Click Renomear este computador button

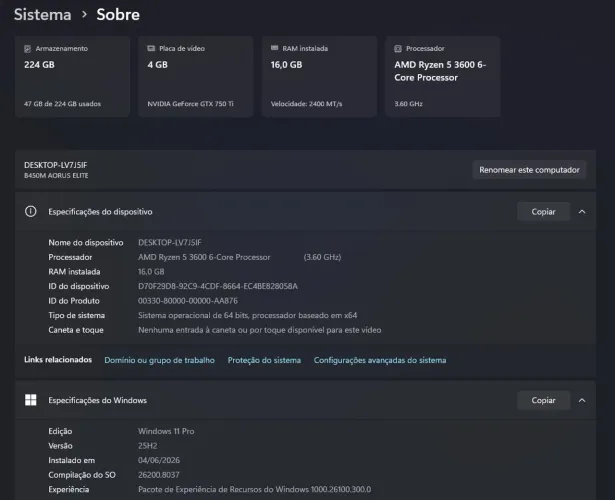coord(529,170)
